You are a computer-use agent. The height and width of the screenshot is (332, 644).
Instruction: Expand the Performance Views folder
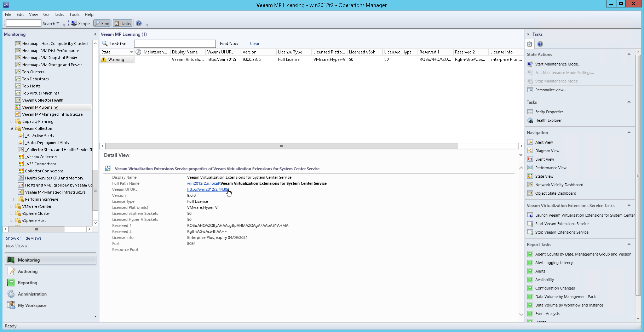click(x=15, y=199)
